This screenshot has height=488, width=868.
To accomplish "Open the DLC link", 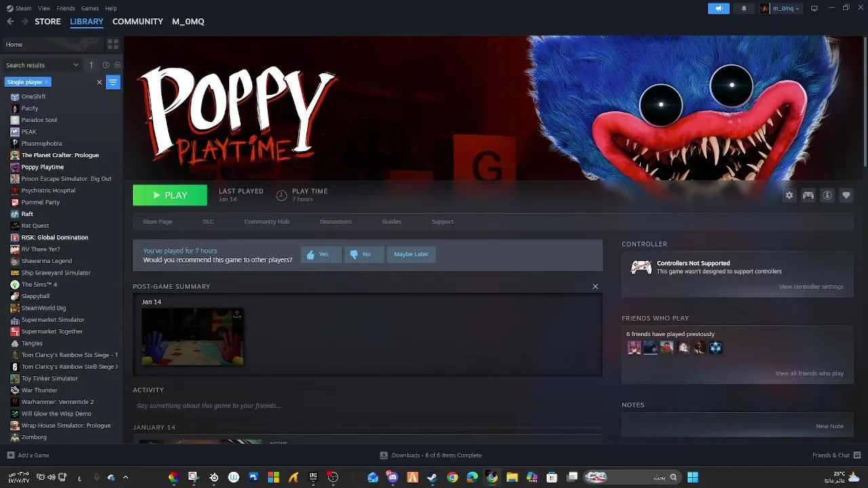I will (x=208, y=222).
